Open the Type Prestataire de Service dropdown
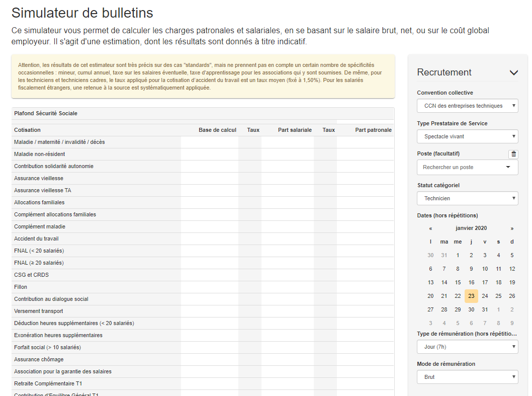The height and width of the screenshot is (396, 532). [x=467, y=136]
